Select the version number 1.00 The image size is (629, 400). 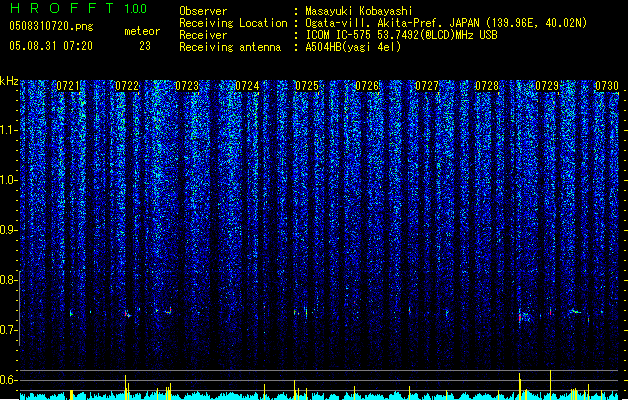click(136, 8)
